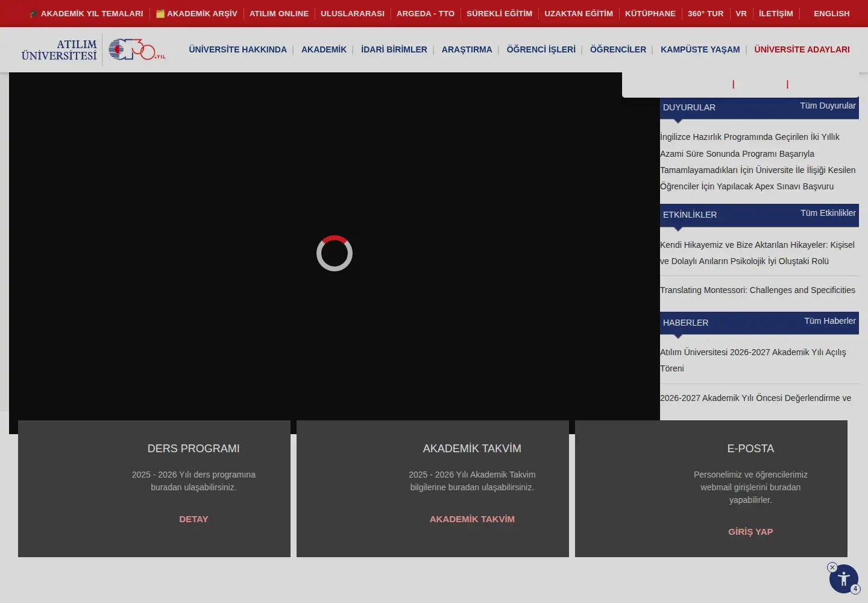Open Öğrenciler menu

click(618, 49)
